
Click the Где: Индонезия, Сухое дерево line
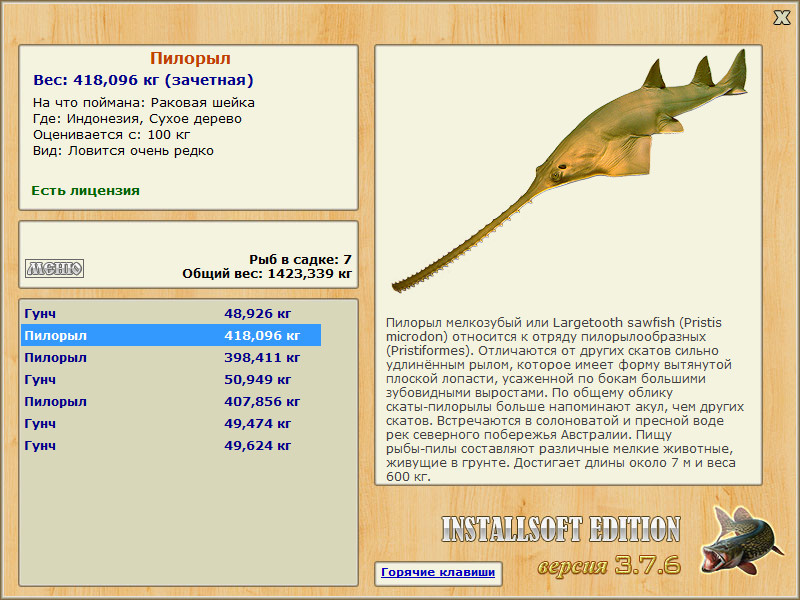coord(137,119)
